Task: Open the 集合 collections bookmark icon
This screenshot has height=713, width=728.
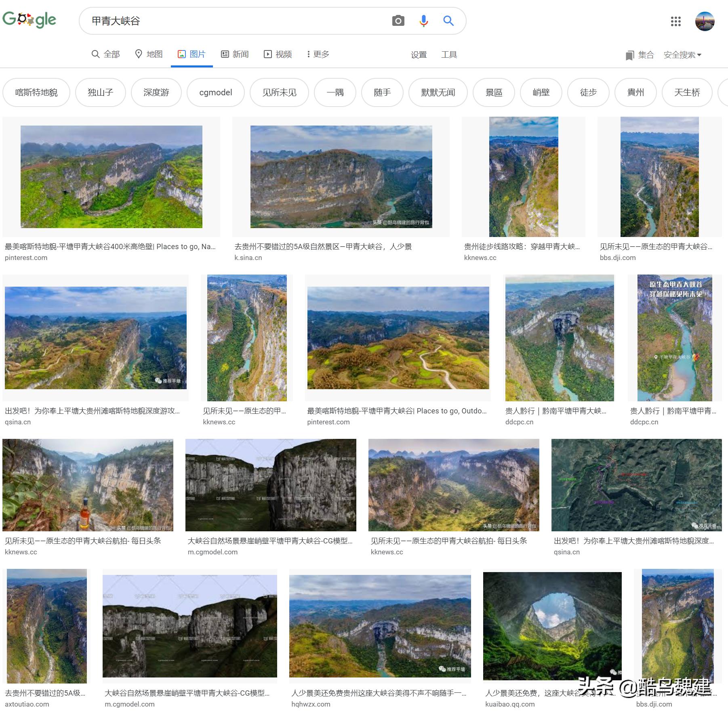Action: 629,55
